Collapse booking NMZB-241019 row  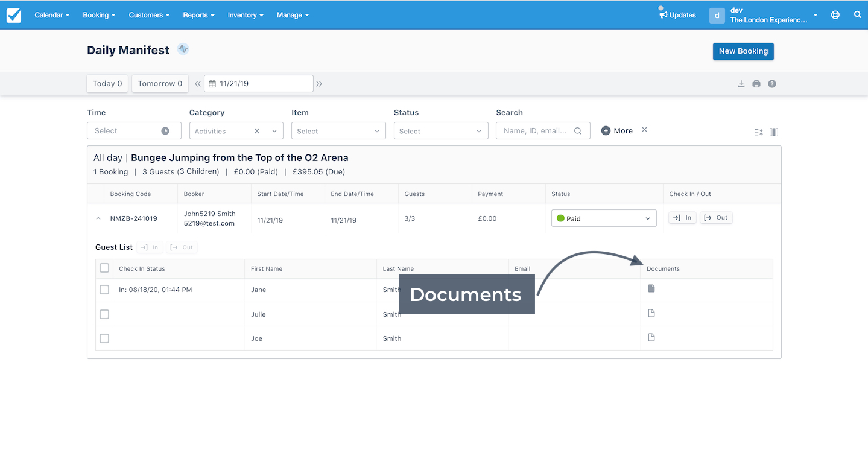(x=98, y=219)
